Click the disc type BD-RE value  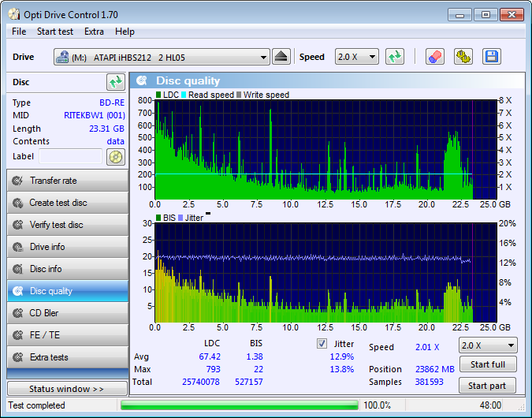click(x=112, y=103)
